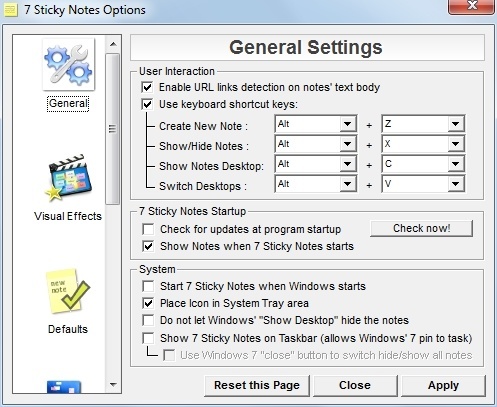The height and width of the screenshot is (407, 497).
Task: Enable Check for updates at program startup
Action: [x=148, y=229]
